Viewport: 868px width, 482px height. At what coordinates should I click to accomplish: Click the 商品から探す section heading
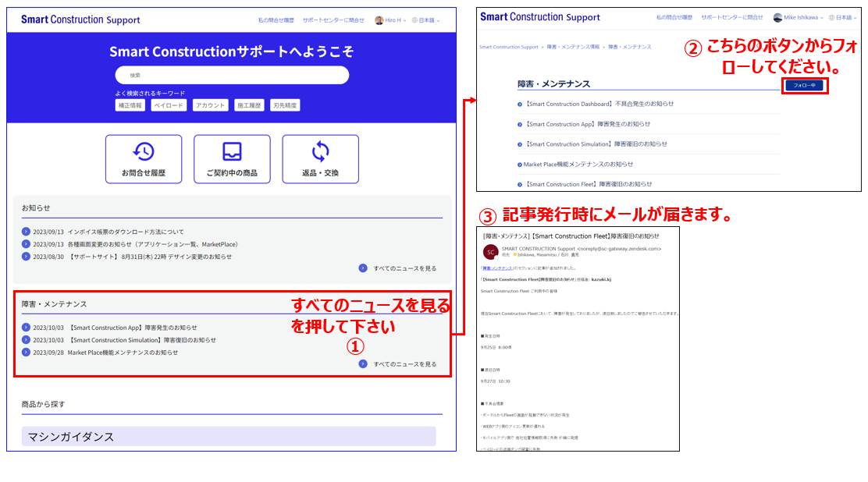tap(43, 405)
